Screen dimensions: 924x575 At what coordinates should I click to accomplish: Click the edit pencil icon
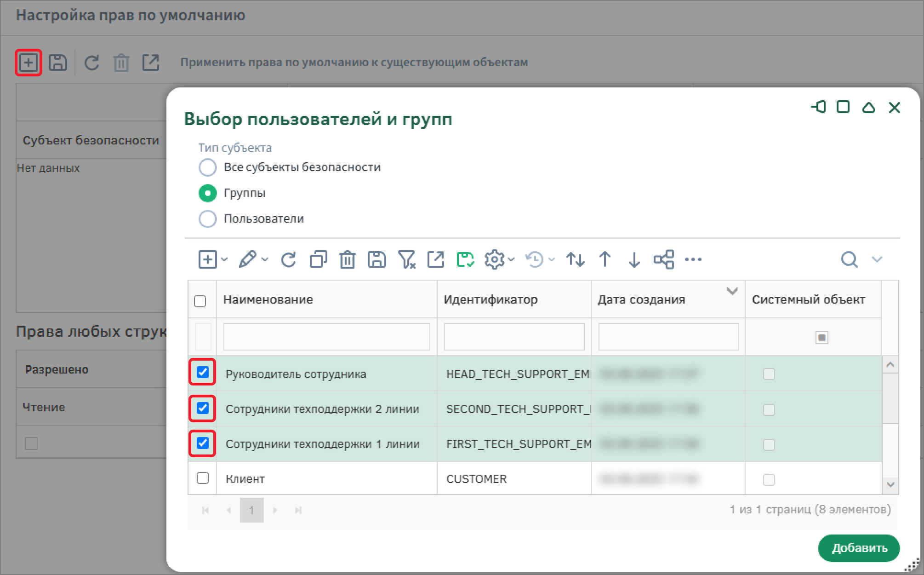pos(248,259)
